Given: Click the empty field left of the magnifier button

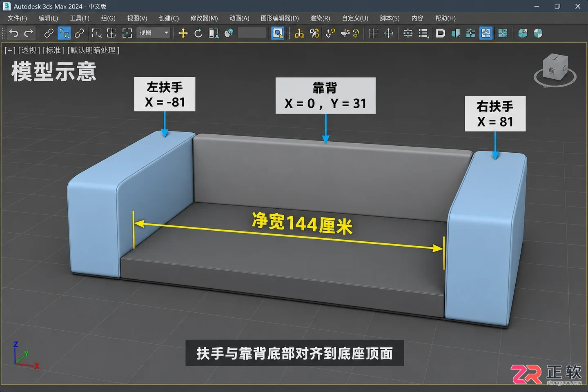Looking at the screenshot, I should 252,33.
